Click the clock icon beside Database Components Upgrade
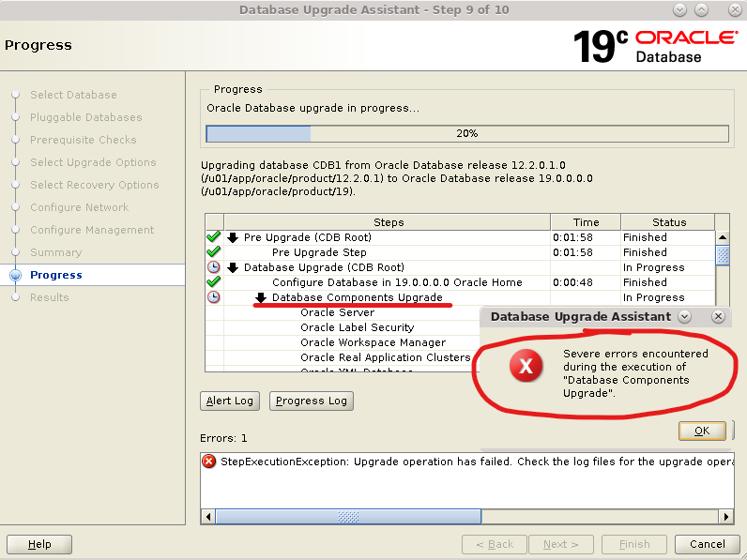The width and height of the screenshot is (747, 560). coord(213,297)
